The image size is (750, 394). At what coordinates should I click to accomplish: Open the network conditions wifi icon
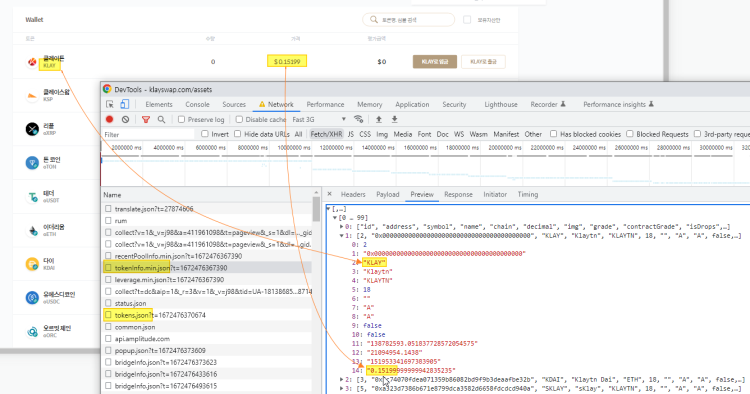[358, 120]
